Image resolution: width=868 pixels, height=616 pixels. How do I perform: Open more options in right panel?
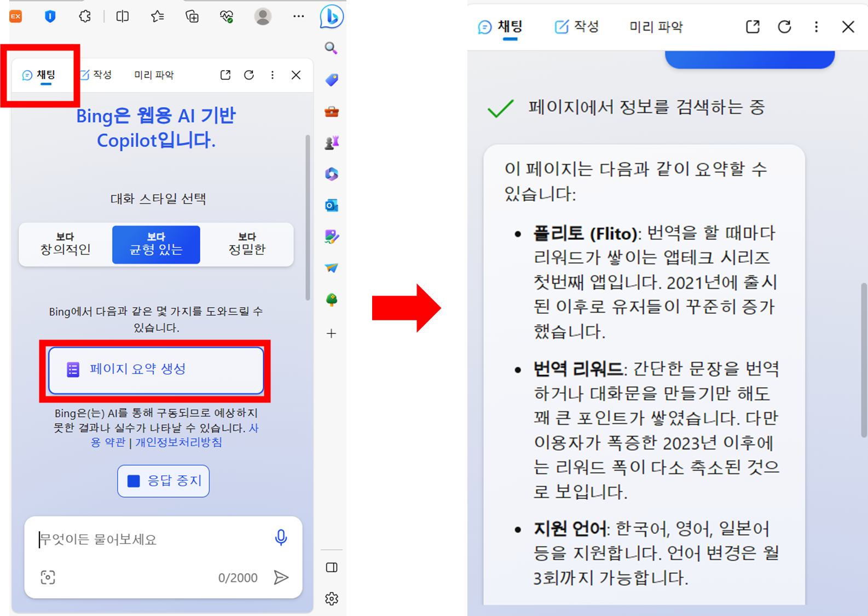(x=816, y=27)
